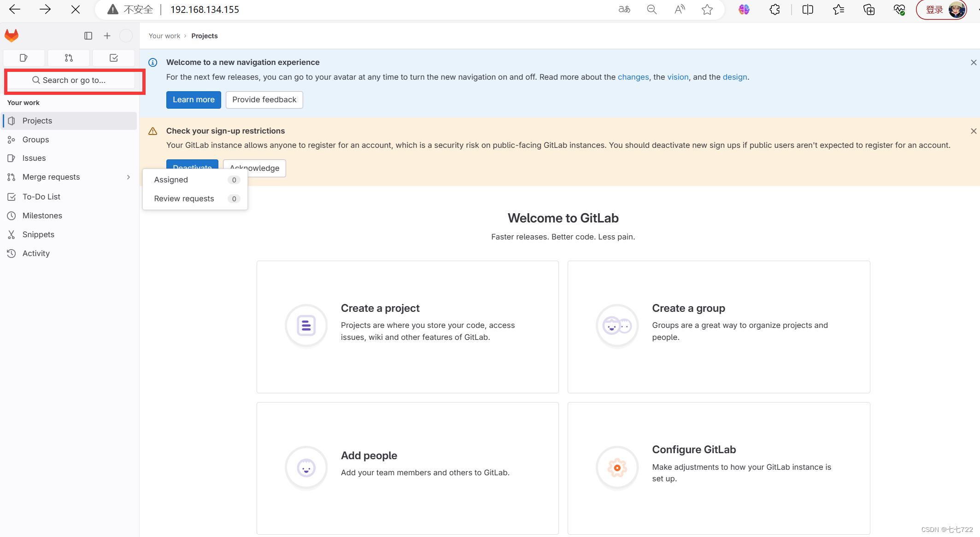Image resolution: width=980 pixels, height=537 pixels.
Task: Open Merge requests in the sidebar
Action: click(x=70, y=177)
